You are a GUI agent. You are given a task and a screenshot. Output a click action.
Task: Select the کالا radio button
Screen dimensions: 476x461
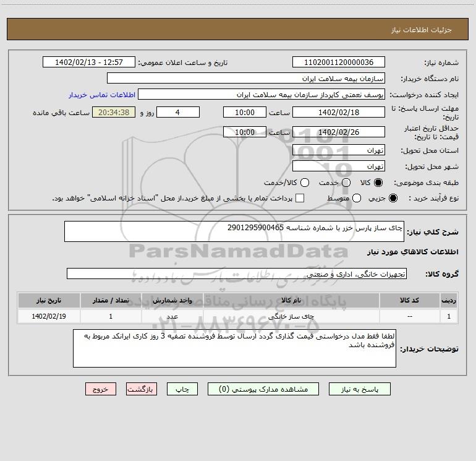tap(378, 183)
